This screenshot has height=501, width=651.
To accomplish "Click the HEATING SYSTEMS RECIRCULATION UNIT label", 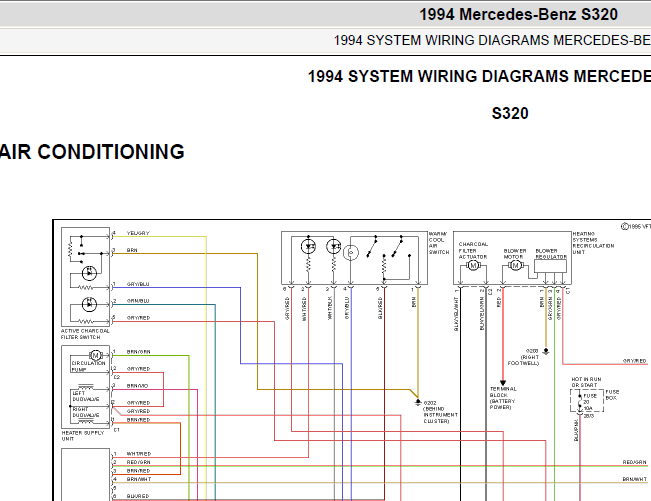I will pyautogui.click(x=593, y=243).
